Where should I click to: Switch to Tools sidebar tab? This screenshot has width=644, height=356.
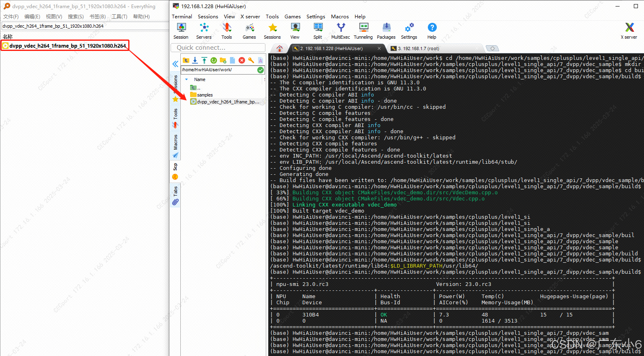(x=175, y=118)
